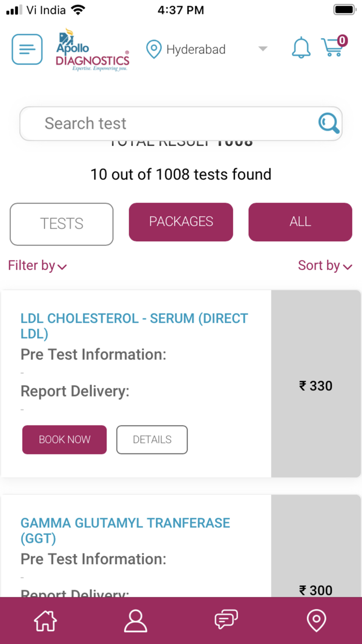Viewport: 362px width, 644px height.
Task: Expand the Filter by dropdown
Action: (x=37, y=266)
